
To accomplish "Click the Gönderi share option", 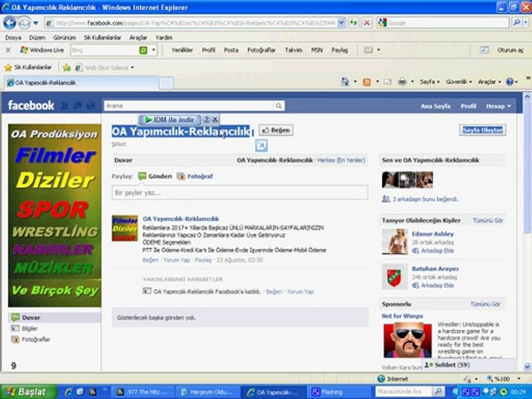I will [x=155, y=176].
